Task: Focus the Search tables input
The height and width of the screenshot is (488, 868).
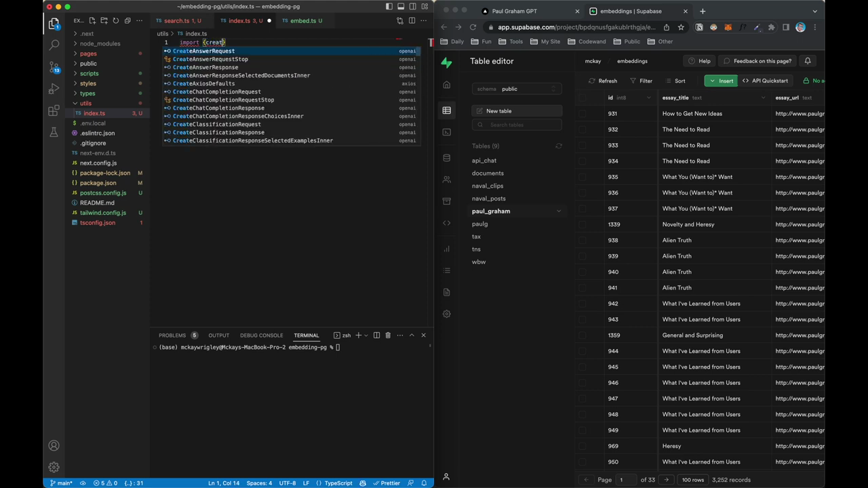Action: pyautogui.click(x=517, y=125)
